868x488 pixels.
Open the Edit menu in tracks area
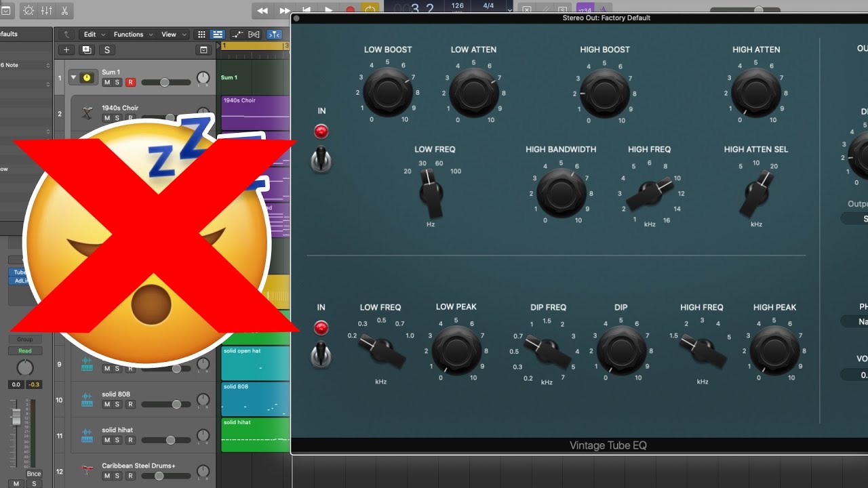click(93, 35)
